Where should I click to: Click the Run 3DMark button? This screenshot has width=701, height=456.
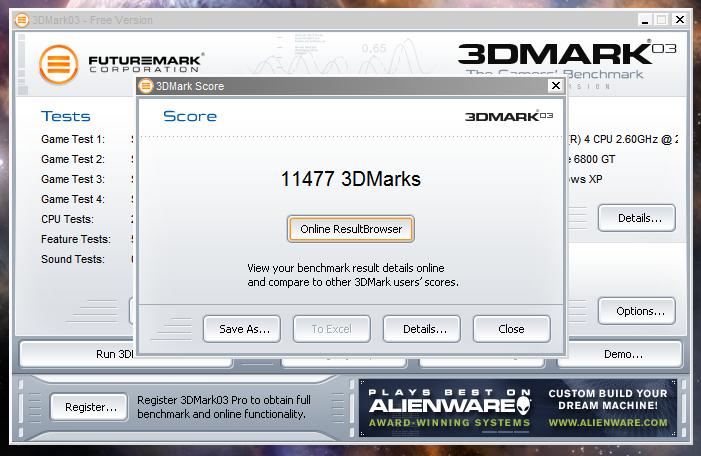click(x=77, y=355)
